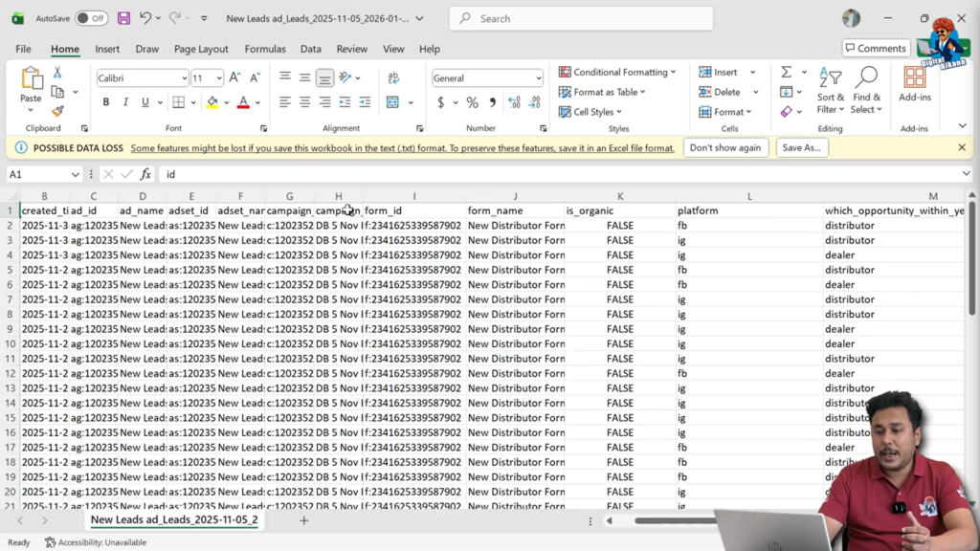Open the Data menu tab
The width and height of the screenshot is (980, 551).
coord(309,49)
